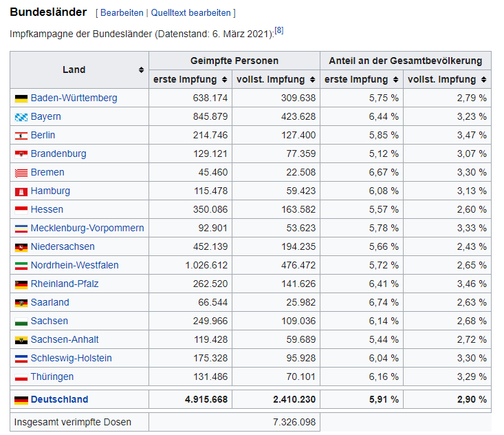Open Quelltext bearbeiten for this section
504x435 pixels.
(x=190, y=13)
